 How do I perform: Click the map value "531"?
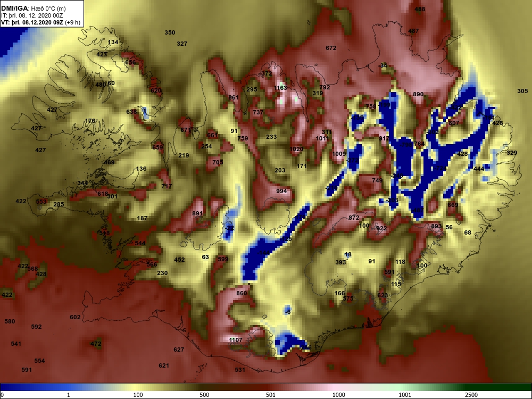pyautogui.click(x=240, y=370)
